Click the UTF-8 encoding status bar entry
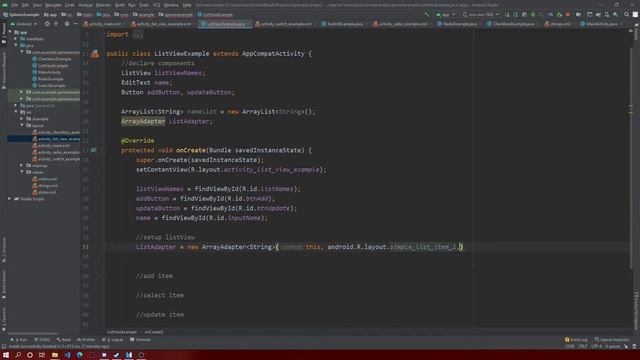The image size is (640, 360). pos(596,346)
